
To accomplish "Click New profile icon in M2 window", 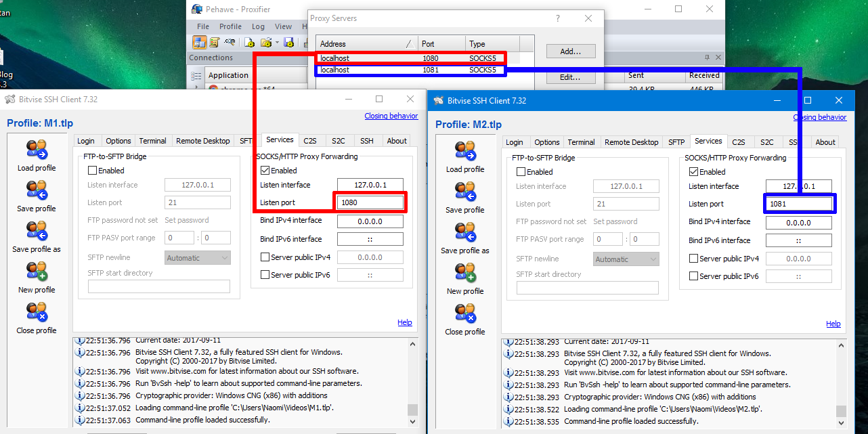I will pyautogui.click(x=465, y=273).
